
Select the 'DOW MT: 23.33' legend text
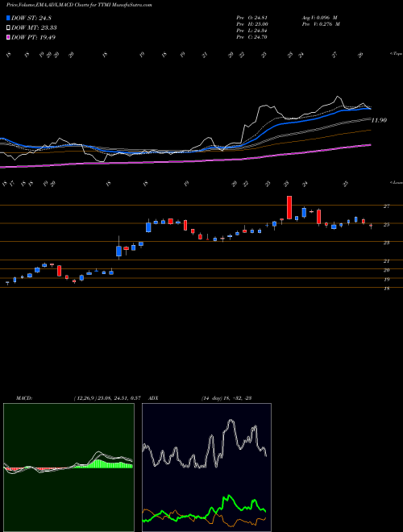(x=34, y=28)
